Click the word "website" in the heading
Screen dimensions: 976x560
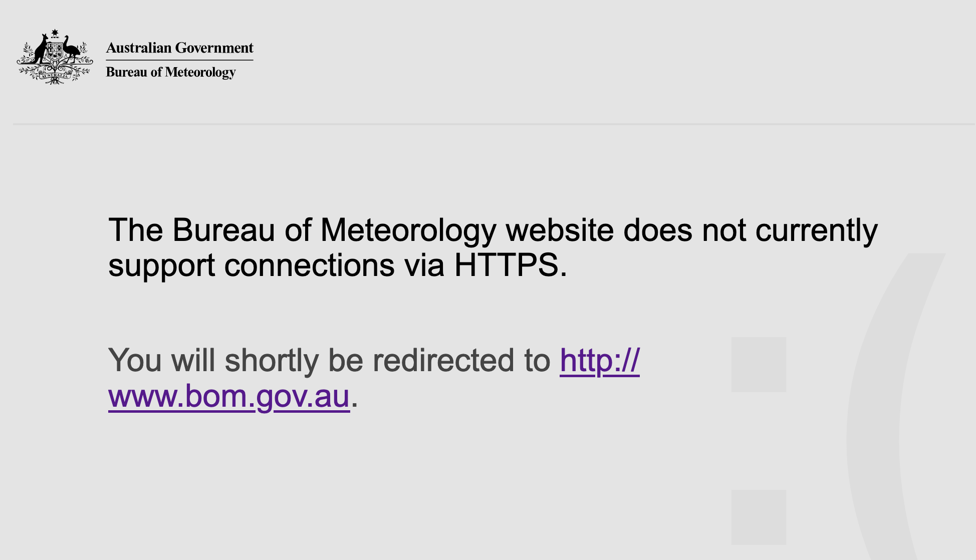click(x=560, y=230)
